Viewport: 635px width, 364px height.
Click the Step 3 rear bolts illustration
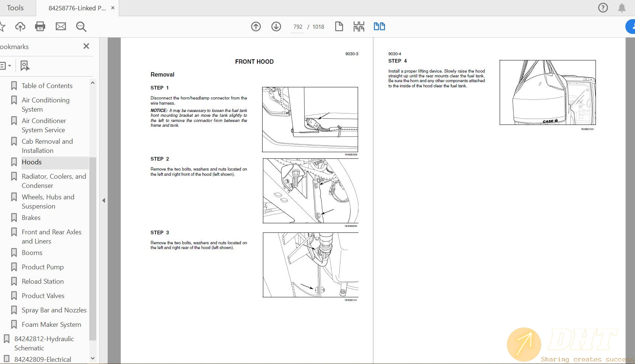point(310,265)
